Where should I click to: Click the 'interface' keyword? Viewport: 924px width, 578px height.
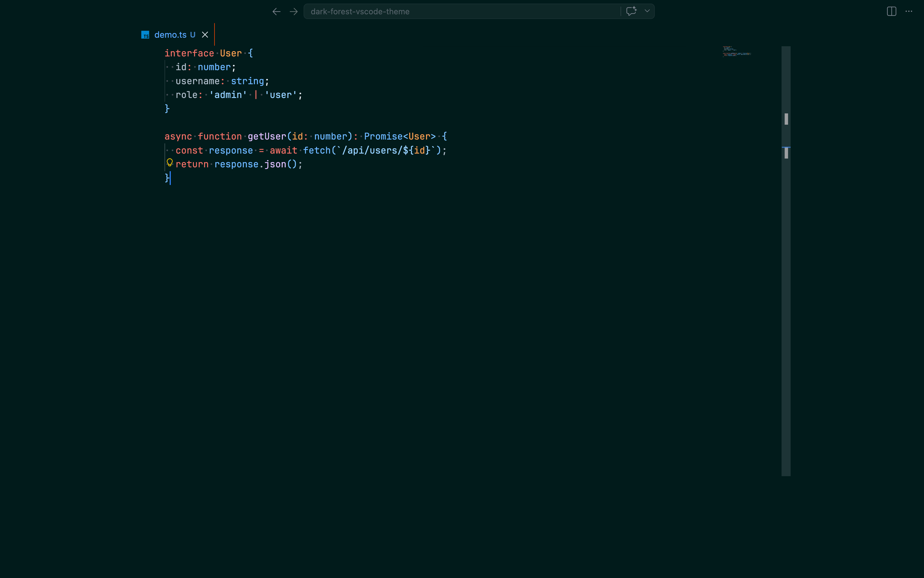coord(189,53)
